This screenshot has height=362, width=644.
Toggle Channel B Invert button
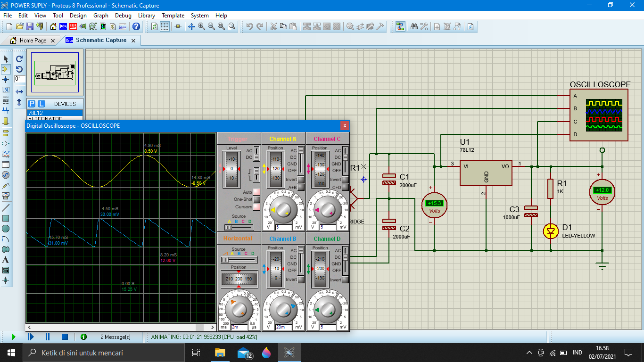pyautogui.click(x=301, y=280)
